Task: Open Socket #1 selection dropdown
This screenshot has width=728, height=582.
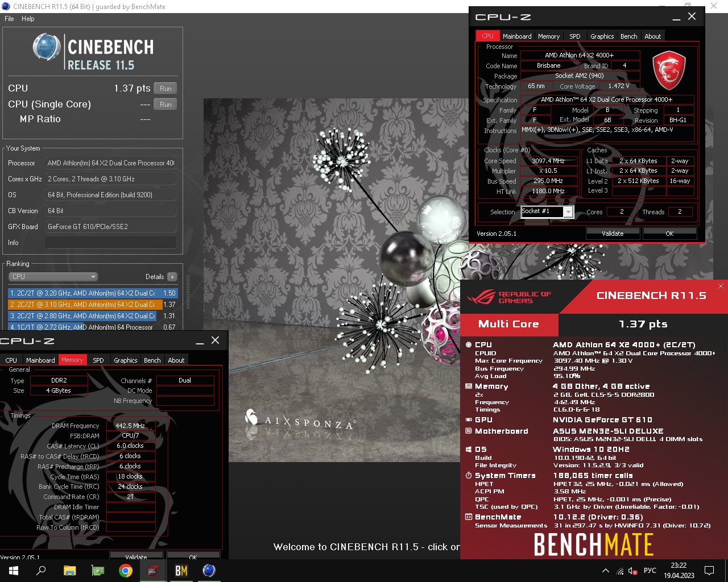Action: (x=547, y=211)
